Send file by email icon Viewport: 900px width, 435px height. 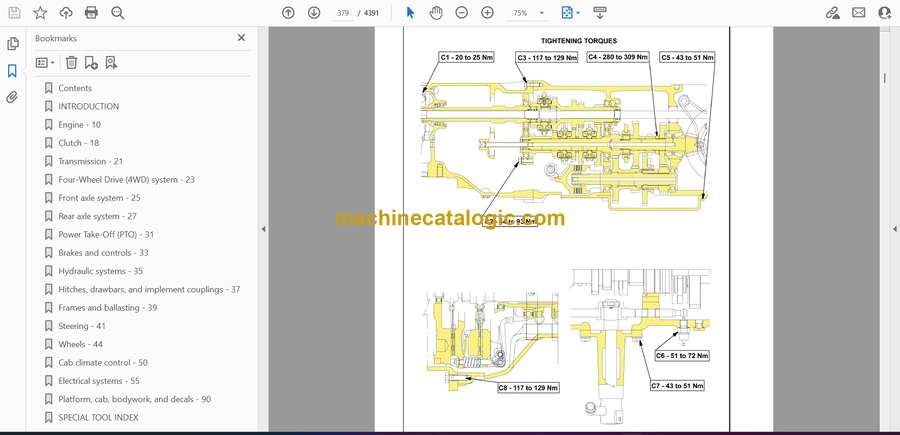(859, 13)
